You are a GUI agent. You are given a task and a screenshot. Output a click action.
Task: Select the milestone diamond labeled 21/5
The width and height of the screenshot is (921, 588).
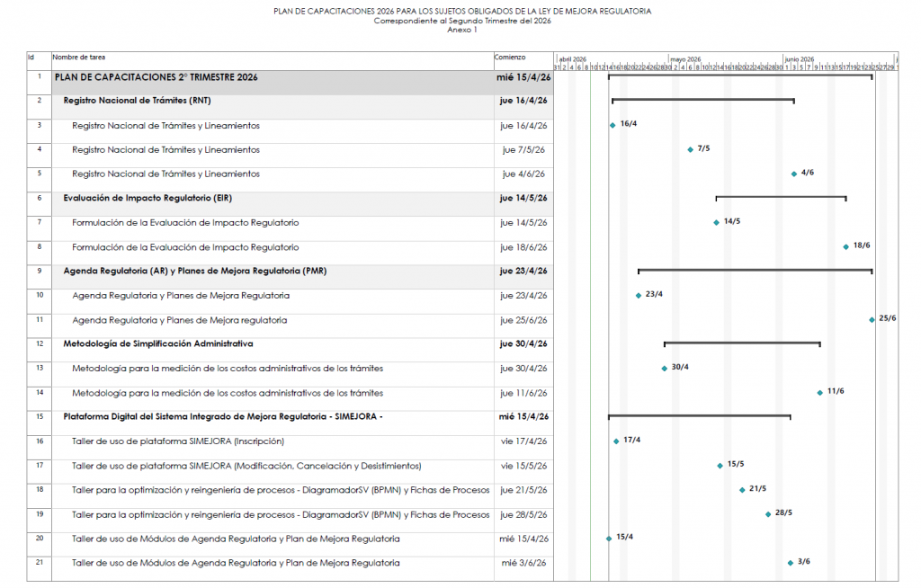click(742, 490)
